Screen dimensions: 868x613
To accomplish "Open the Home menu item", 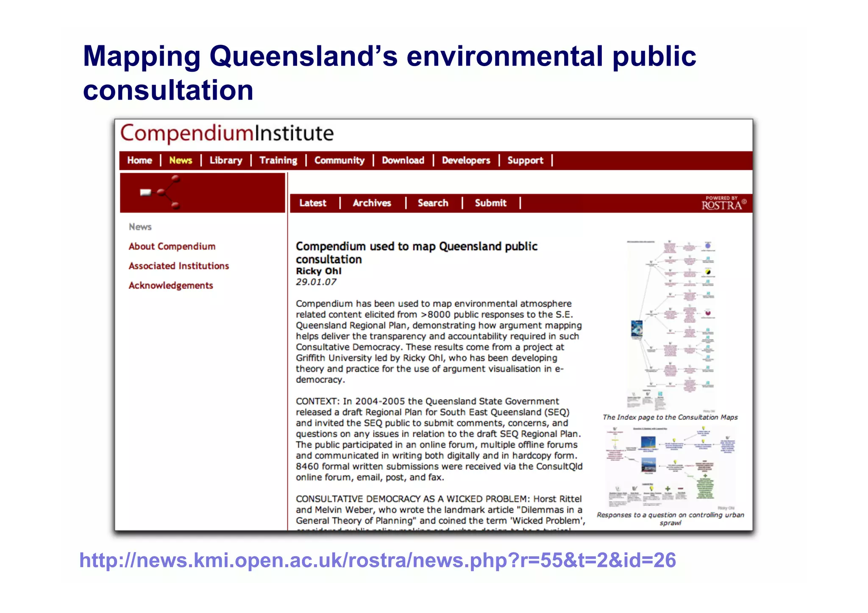I will click(139, 161).
